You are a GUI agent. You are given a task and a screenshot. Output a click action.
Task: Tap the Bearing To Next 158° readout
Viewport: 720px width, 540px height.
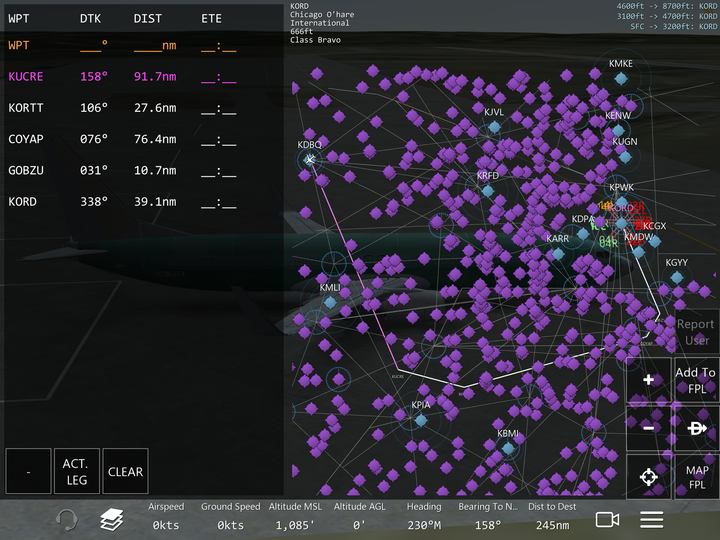click(488, 516)
